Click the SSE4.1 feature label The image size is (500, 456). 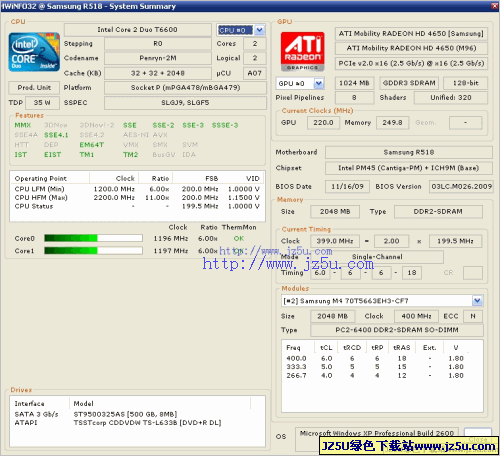tap(56, 135)
